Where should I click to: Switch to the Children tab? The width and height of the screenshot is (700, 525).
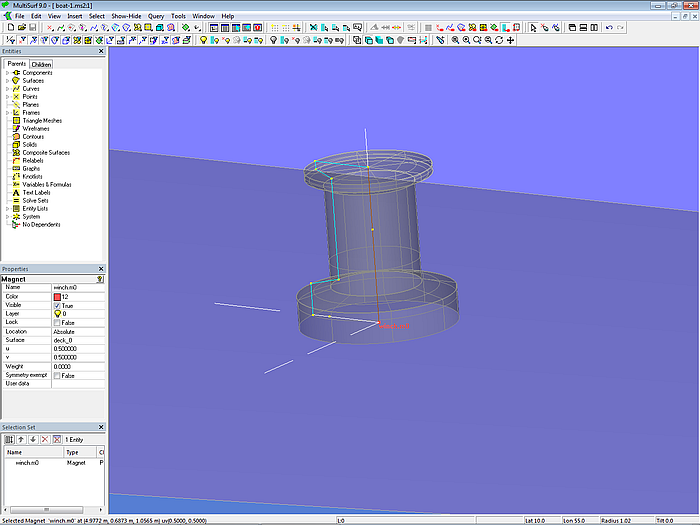point(42,64)
